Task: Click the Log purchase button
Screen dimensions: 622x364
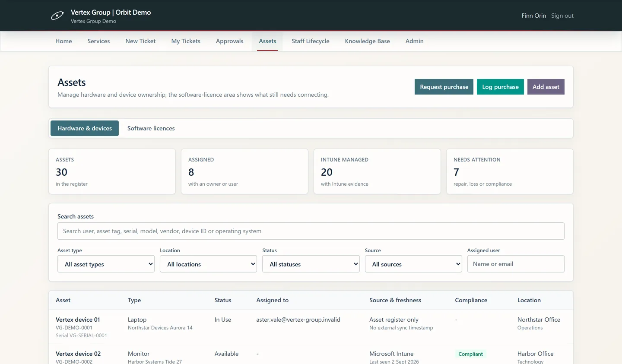Action: click(x=500, y=87)
